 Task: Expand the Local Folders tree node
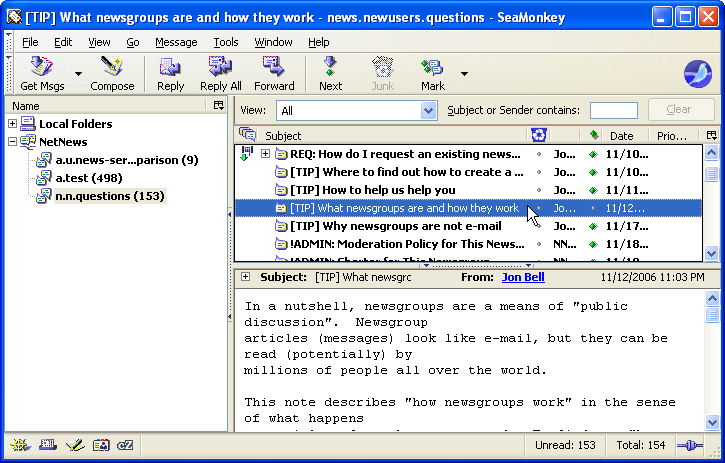pos(13,124)
